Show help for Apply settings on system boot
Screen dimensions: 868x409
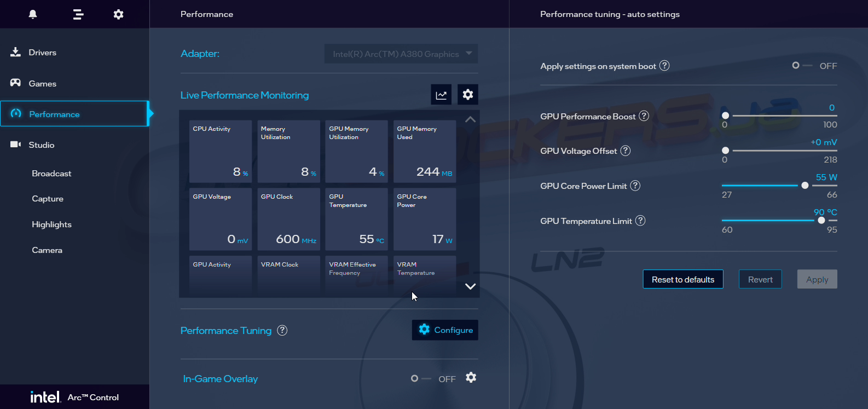pos(664,66)
